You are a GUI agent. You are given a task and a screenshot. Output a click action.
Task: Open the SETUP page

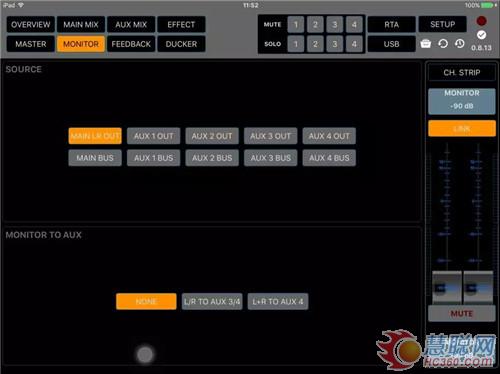[442, 24]
